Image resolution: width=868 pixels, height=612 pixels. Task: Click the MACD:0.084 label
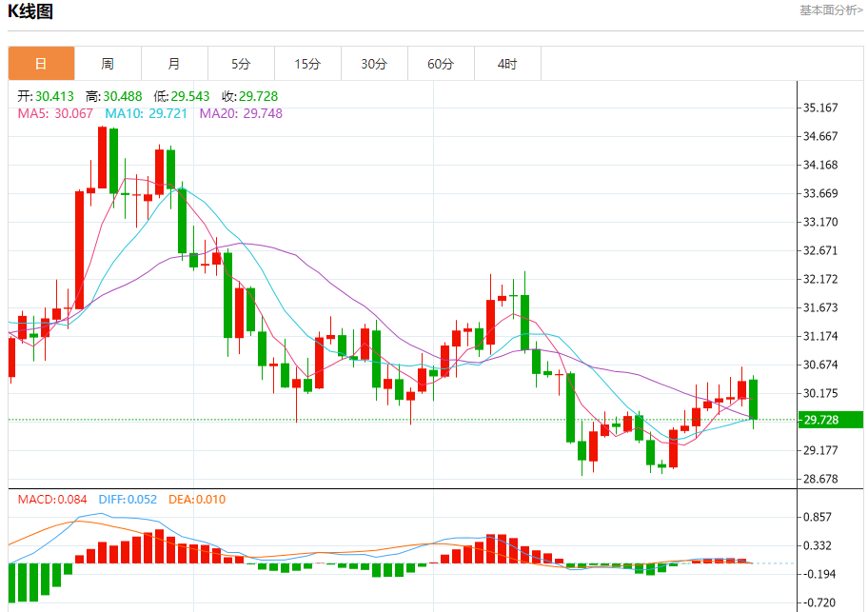pos(52,499)
